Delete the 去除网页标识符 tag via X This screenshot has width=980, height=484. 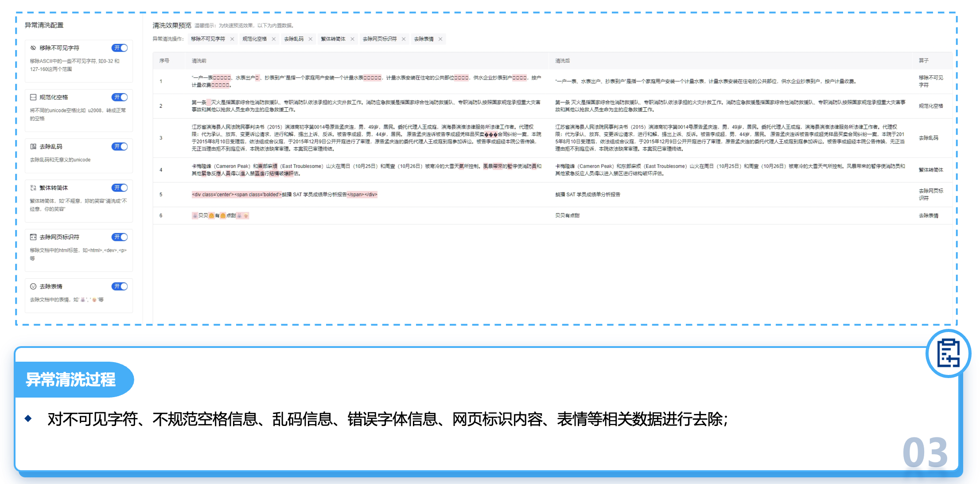click(404, 39)
